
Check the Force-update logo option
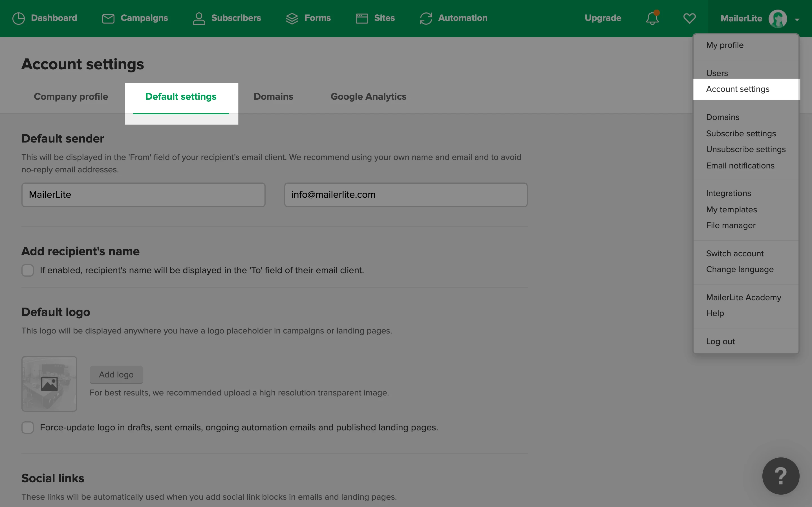pyautogui.click(x=28, y=428)
